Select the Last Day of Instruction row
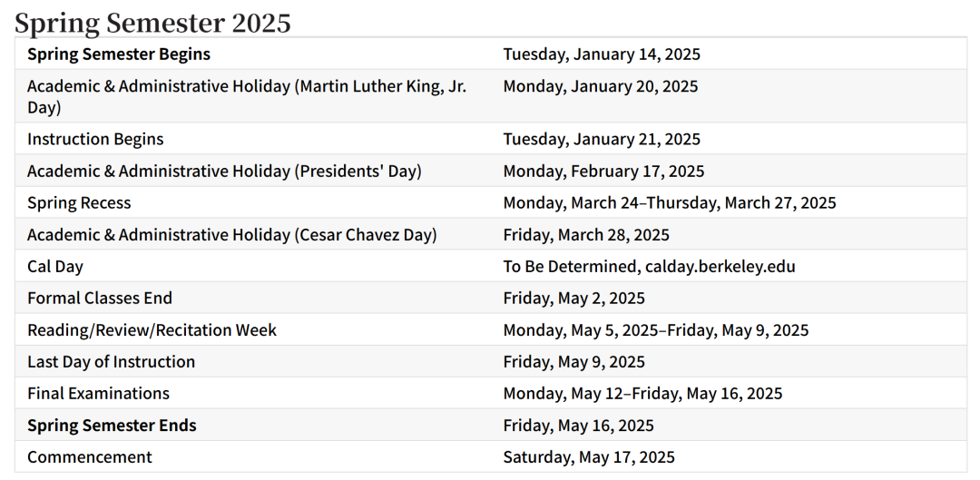The width and height of the screenshot is (980, 480). pyautogui.click(x=491, y=362)
